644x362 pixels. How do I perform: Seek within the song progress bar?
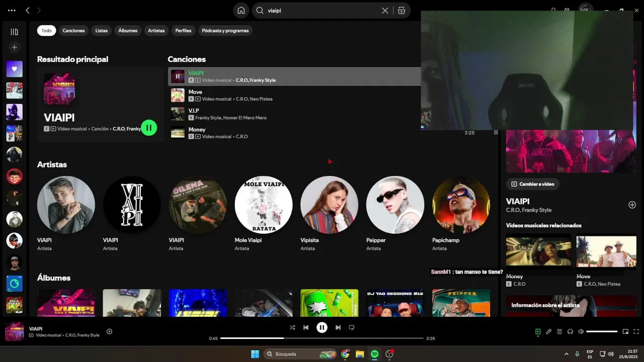coord(322,338)
